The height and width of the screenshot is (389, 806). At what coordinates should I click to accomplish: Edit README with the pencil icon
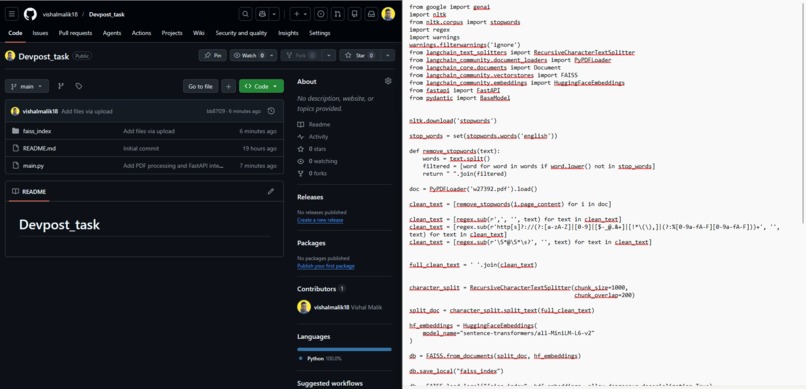(x=271, y=192)
